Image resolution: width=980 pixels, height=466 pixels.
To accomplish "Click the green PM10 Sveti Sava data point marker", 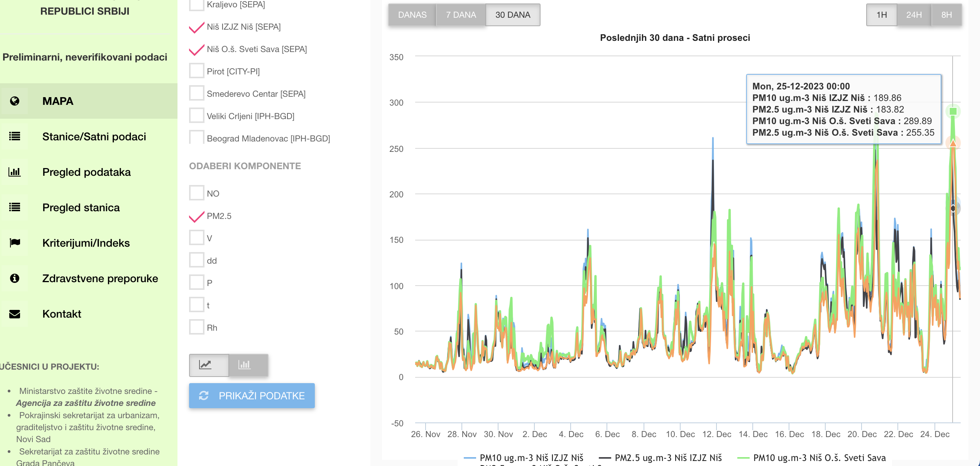I will 953,111.
